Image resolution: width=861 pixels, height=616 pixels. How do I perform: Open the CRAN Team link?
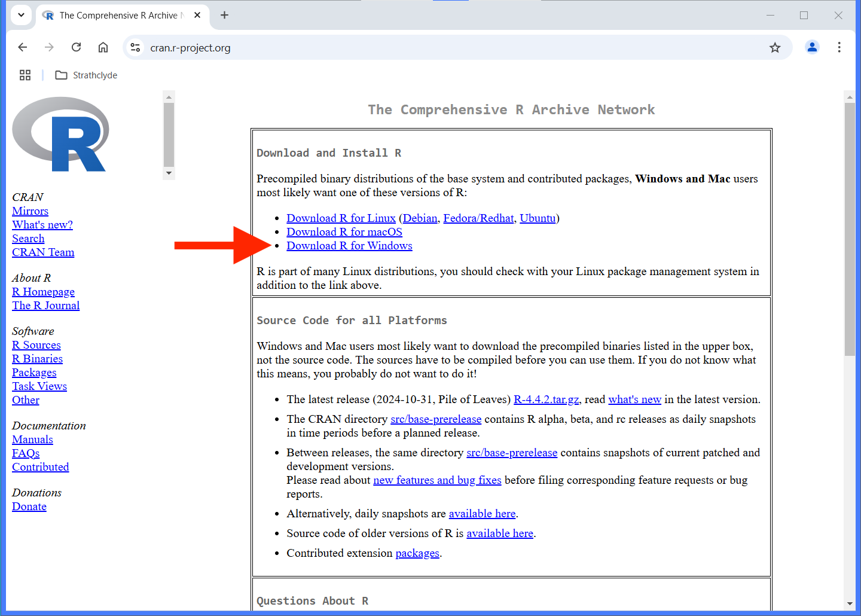[x=43, y=252]
